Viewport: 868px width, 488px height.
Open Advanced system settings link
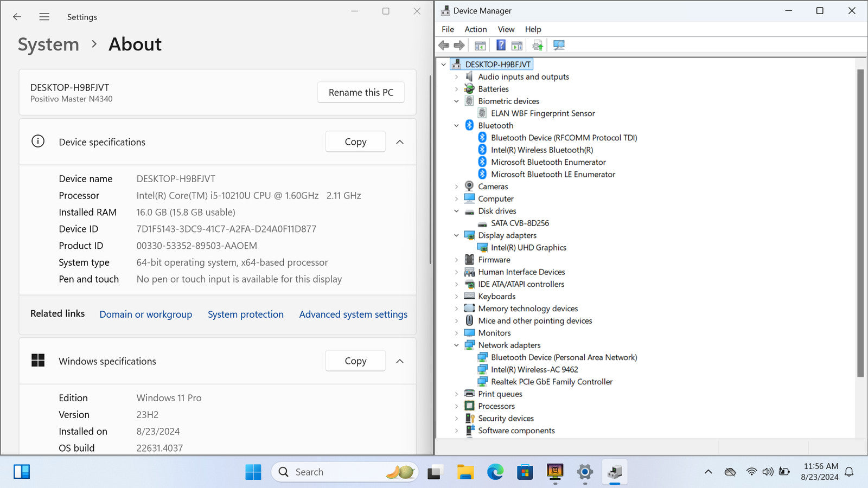(353, 314)
